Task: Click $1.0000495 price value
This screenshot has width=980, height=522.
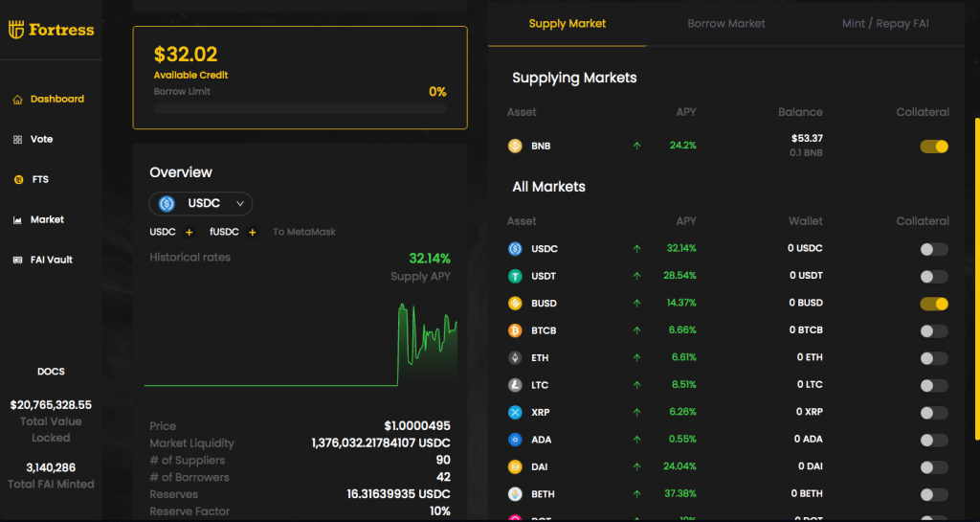Action: (x=417, y=426)
